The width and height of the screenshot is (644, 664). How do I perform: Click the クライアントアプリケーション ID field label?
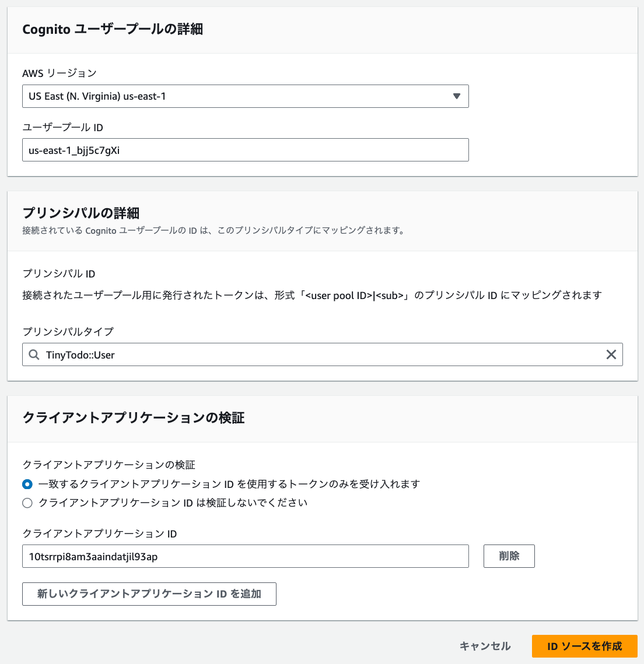pyautogui.click(x=100, y=533)
